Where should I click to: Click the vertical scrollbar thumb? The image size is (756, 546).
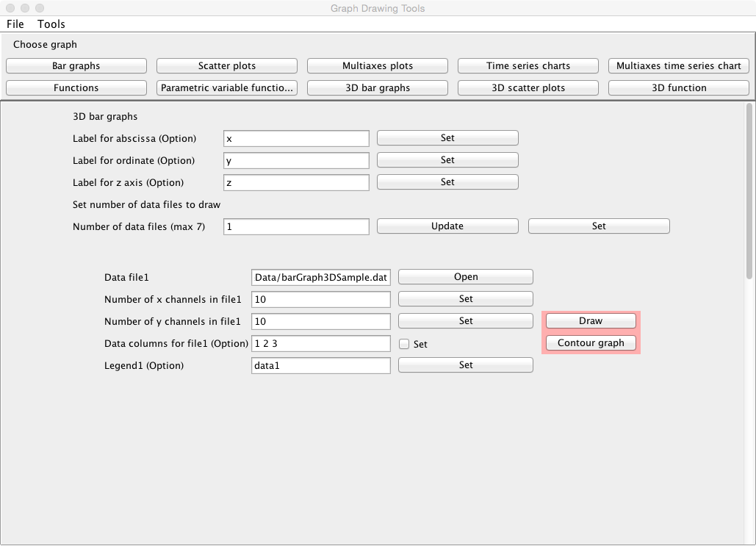click(749, 191)
